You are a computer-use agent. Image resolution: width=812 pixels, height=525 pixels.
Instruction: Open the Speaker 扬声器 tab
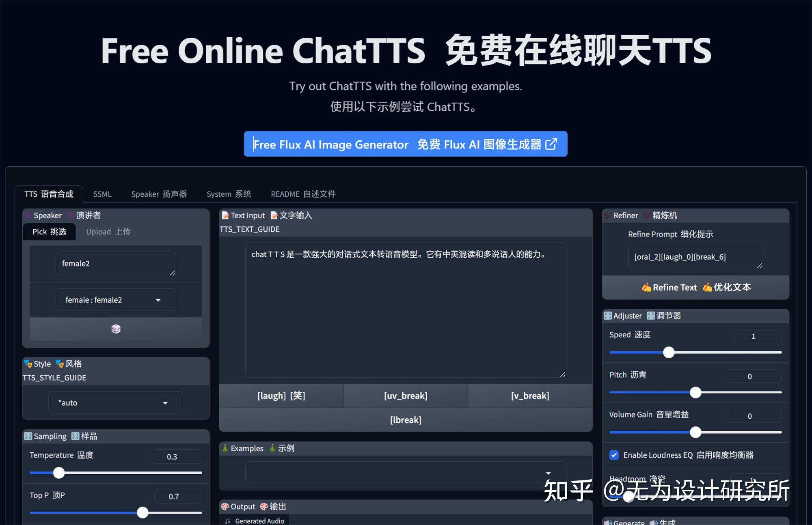(159, 194)
